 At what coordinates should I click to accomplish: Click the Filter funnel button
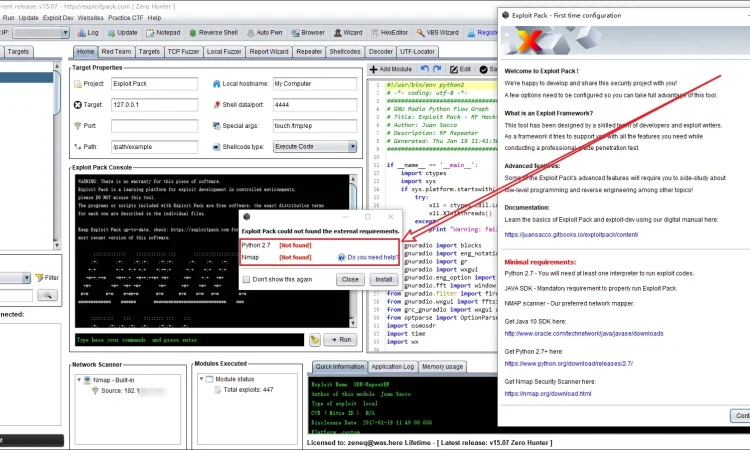[x=47, y=277]
